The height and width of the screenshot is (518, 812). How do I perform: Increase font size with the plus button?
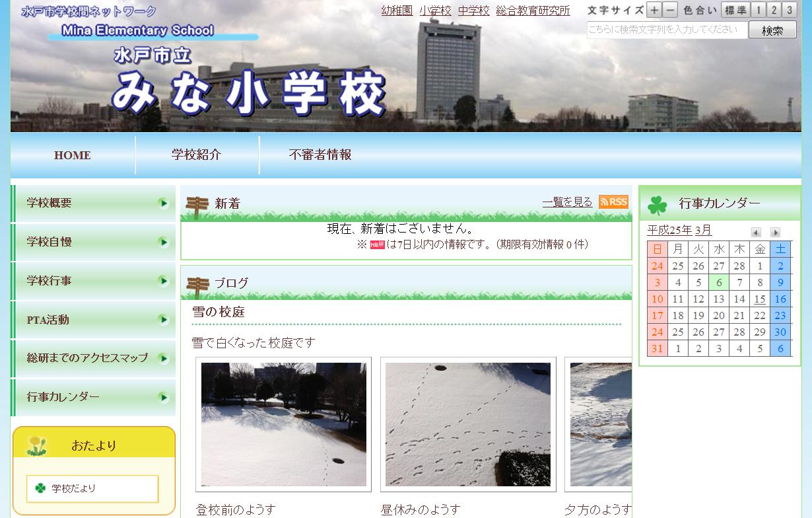654,10
